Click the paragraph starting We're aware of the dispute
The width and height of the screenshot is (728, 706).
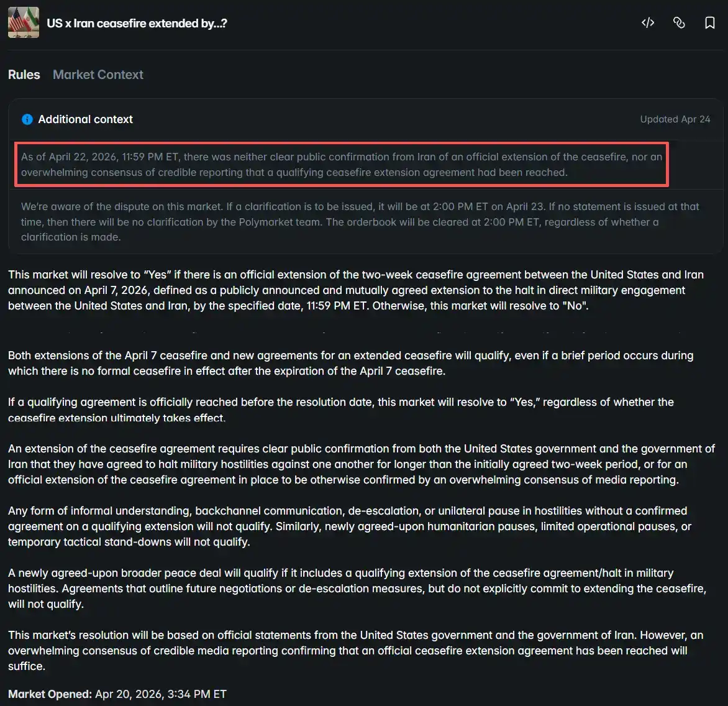(x=360, y=221)
